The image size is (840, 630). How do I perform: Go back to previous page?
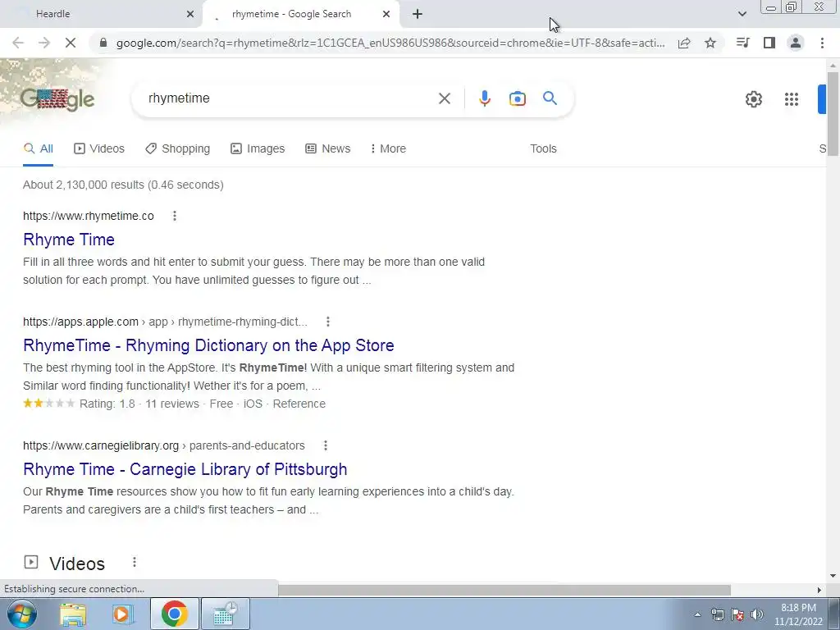point(18,43)
